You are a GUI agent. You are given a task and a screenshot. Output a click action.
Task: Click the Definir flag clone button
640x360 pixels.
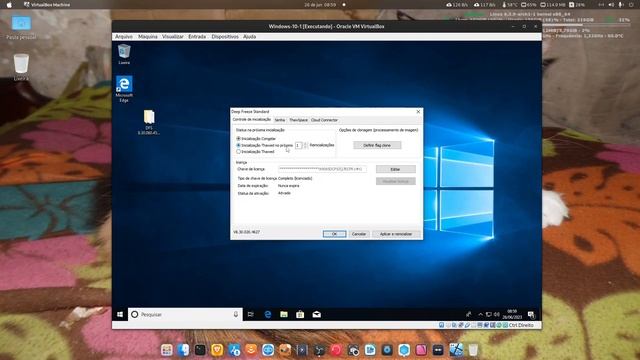pos(377,145)
